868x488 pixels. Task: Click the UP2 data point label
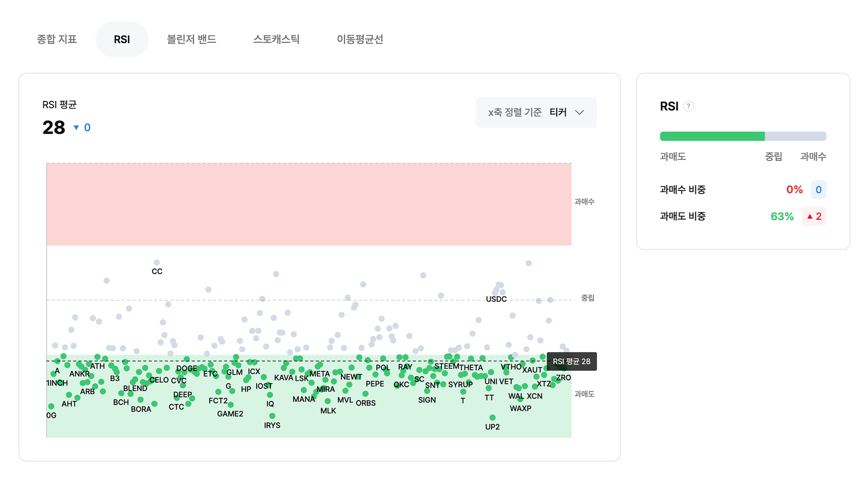pyautogui.click(x=492, y=427)
